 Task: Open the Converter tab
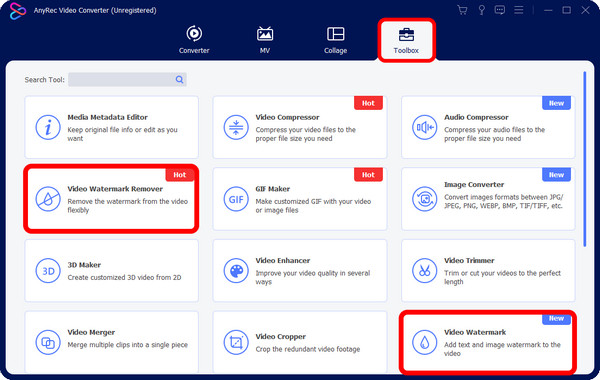click(194, 40)
